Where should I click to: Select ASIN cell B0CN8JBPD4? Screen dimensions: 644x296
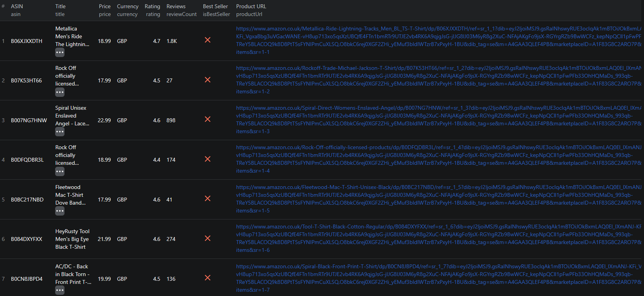coord(27,279)
